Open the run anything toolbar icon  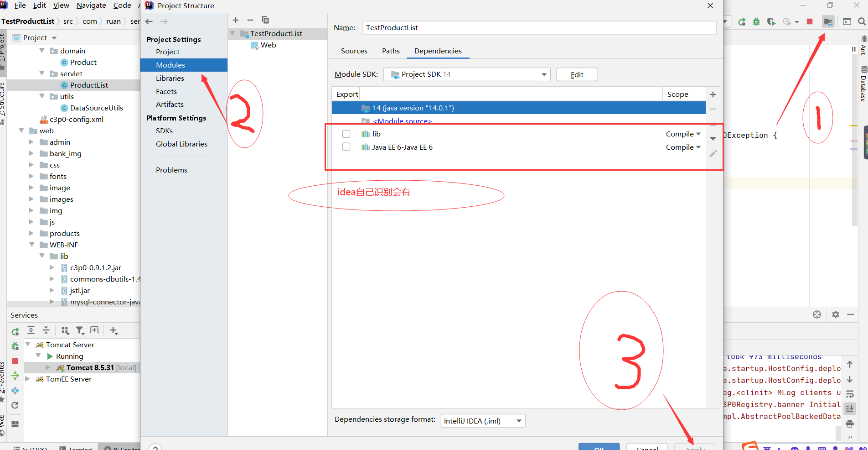[847, 21]
